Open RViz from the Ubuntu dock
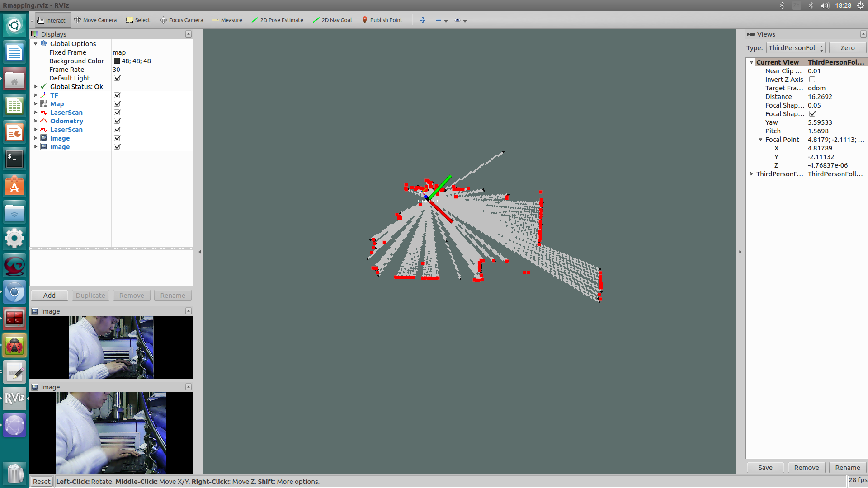Image resolution: width=868 pixels, height=488 pixels. (14, 398)
